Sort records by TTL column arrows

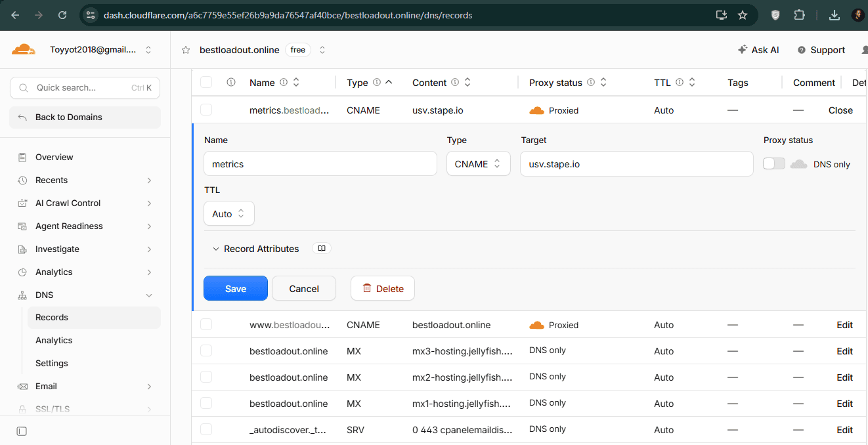[692, 82]
